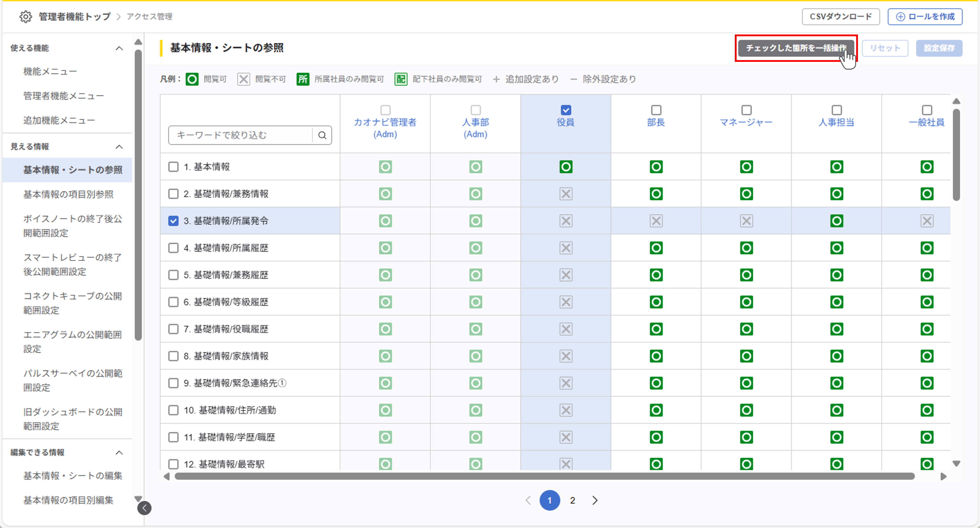The image size is (980, 528).
Task: Click 部長 not-viewable X icon for 所属発令
Action: [x=656, y=221]
